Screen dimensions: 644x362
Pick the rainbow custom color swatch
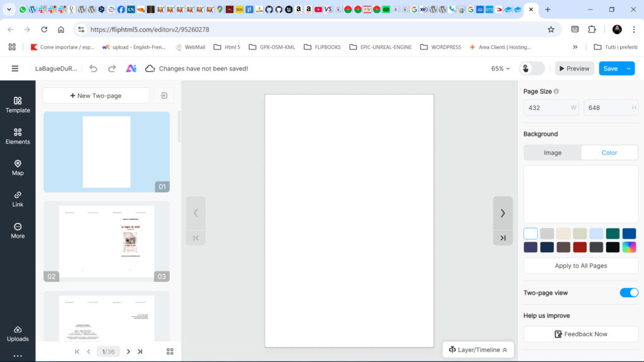(629, 247)
